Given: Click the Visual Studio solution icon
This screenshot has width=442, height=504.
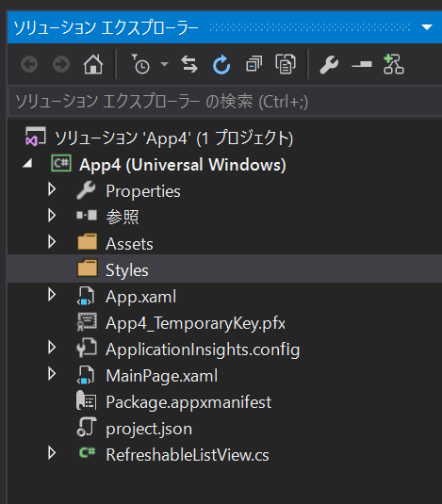Looking at the screenshot, I should (x=36, y=137).
